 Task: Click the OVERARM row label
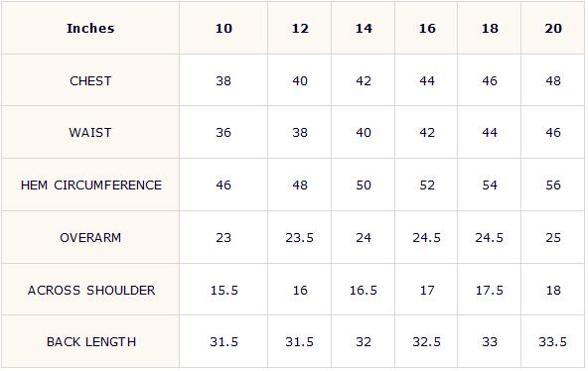90,238
